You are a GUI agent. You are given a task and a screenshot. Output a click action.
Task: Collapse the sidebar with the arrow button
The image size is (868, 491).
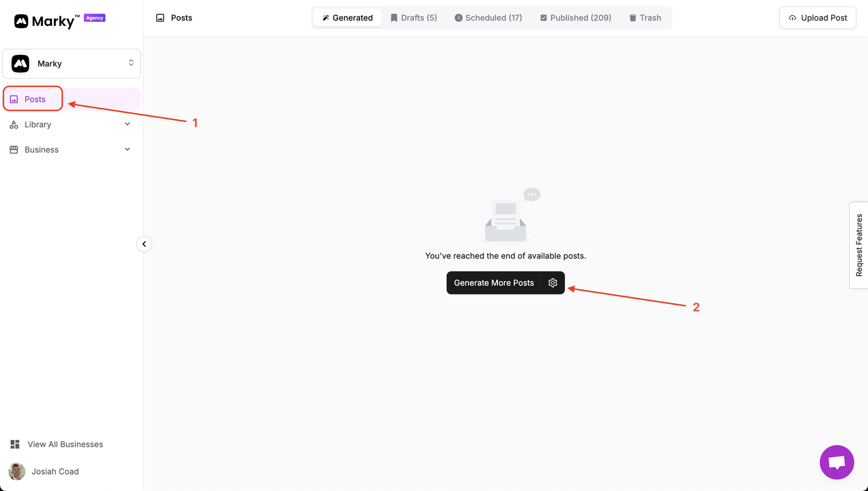(144, 244)
